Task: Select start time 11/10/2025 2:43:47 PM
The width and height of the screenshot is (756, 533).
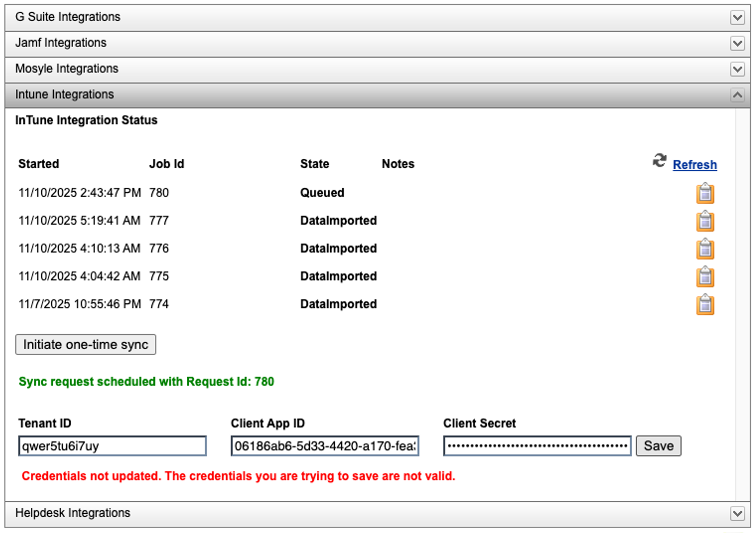Action: (80, 193)
